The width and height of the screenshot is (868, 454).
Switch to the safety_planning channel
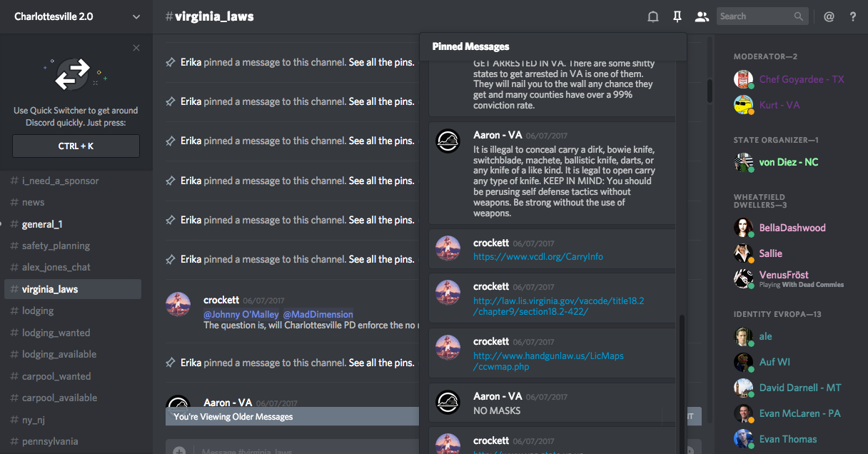[x=56, y=246]
